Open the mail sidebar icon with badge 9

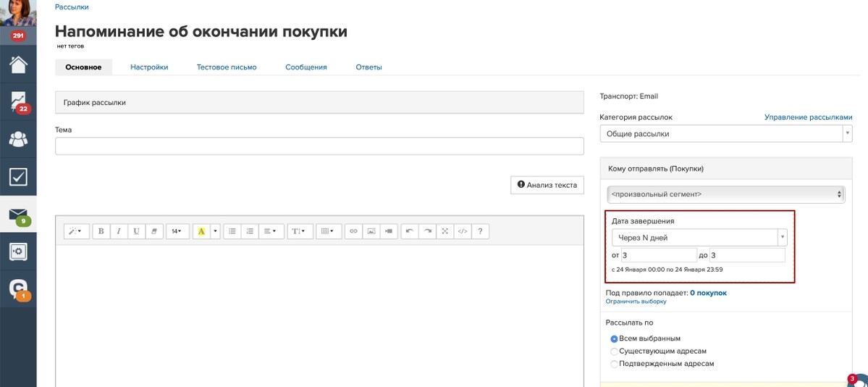coord(18,214)
